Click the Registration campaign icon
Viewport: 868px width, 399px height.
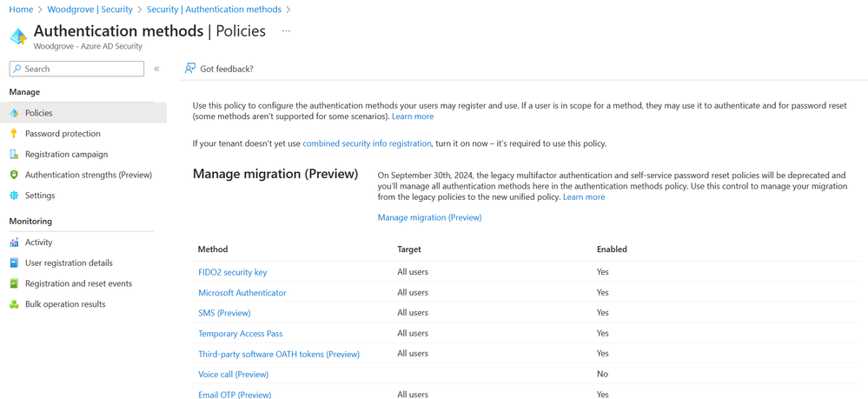(x=15, y=154)
